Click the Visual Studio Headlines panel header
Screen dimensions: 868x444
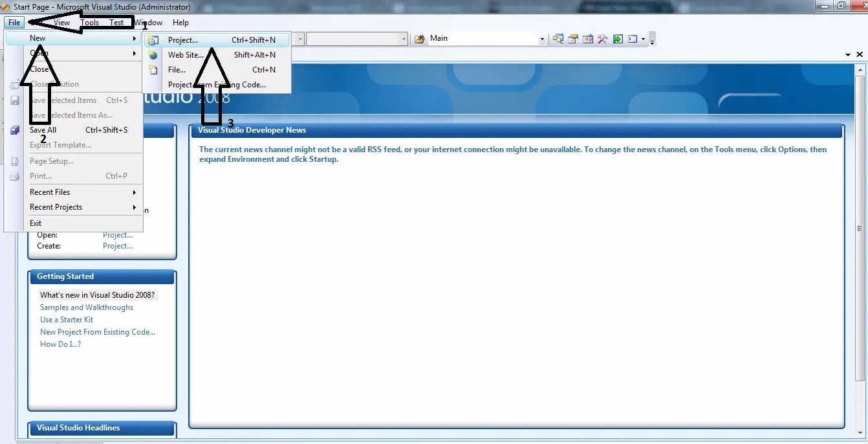click(102, 428)
